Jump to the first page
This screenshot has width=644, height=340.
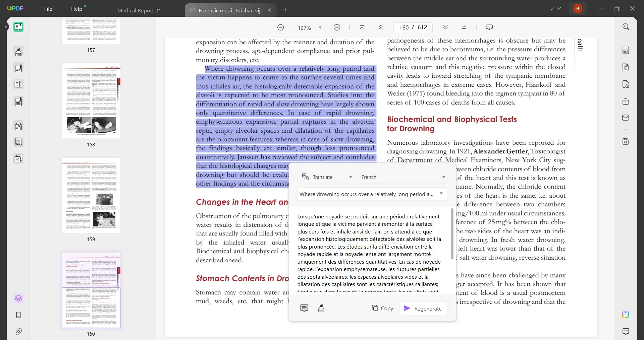(362, 27)
